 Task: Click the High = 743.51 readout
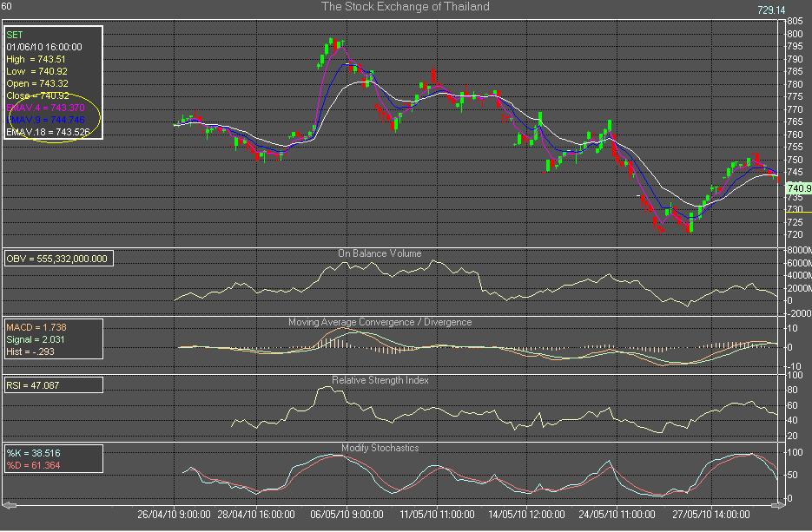(36, 60)
